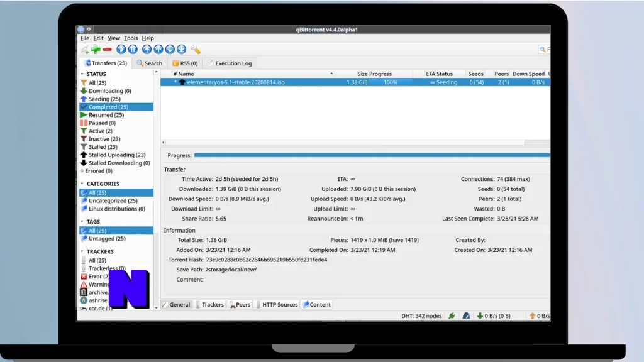This screenshot has width=644, height=362.
Task: Sort by the Peers column header
Action: click(501, 74)
